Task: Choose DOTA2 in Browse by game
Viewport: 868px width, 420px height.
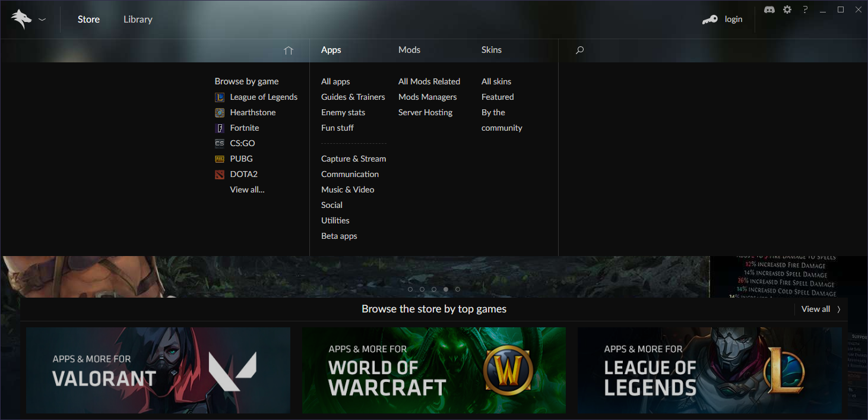Action: point(244,174)
